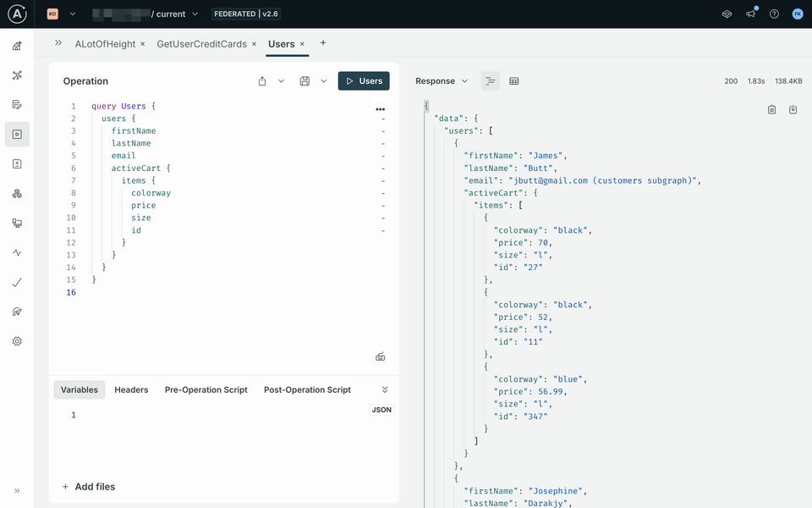The image size is (812, 508).
Task: Add a new operation tab with plus
Action: pos(323,43)
